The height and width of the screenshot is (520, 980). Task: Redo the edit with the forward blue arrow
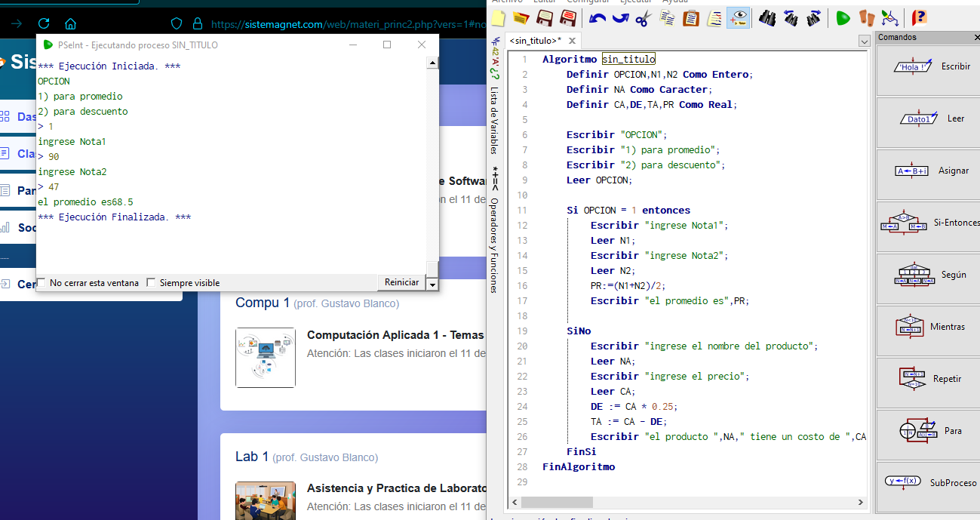[620, 17]
